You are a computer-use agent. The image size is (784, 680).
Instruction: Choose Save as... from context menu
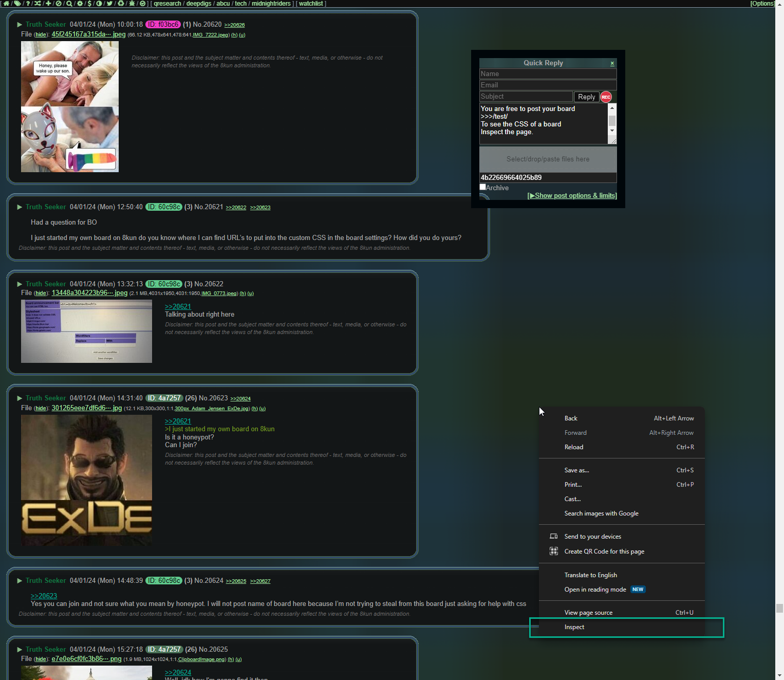pos(622,470)
